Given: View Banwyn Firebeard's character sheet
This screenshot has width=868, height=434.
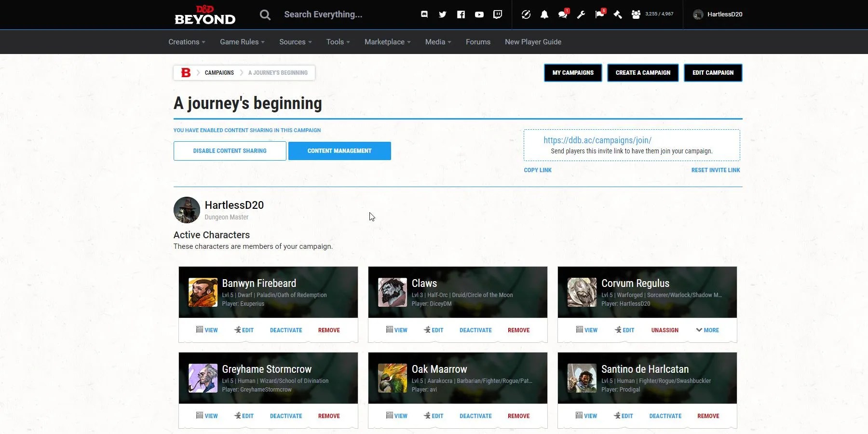Looking at the screenshot, I should point(207,330).
